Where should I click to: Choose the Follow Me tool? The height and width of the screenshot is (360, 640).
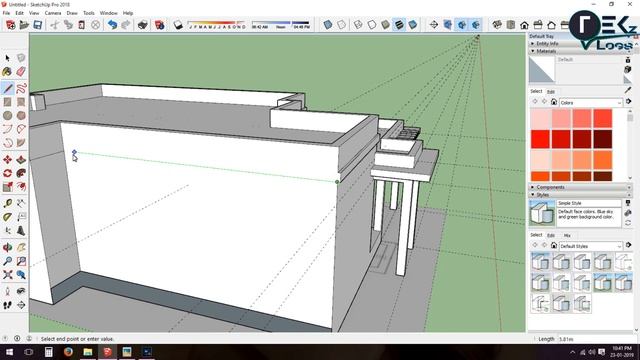tap(21, 173)
